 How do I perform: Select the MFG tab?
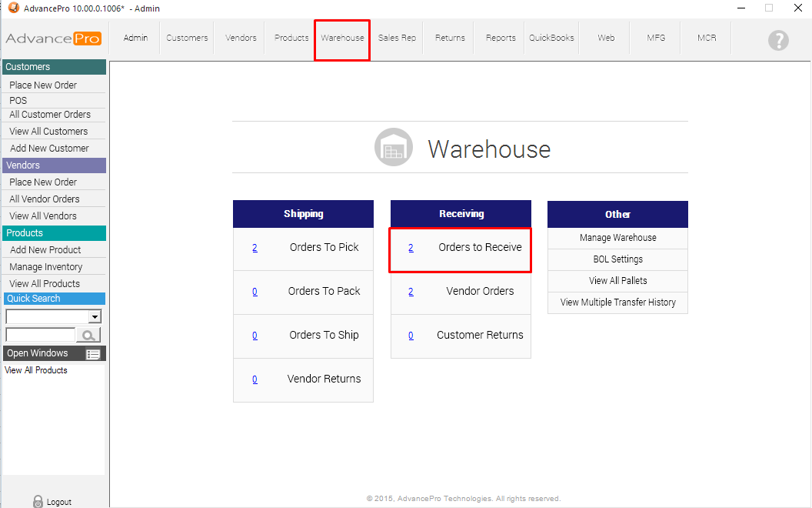click(656, 38)
